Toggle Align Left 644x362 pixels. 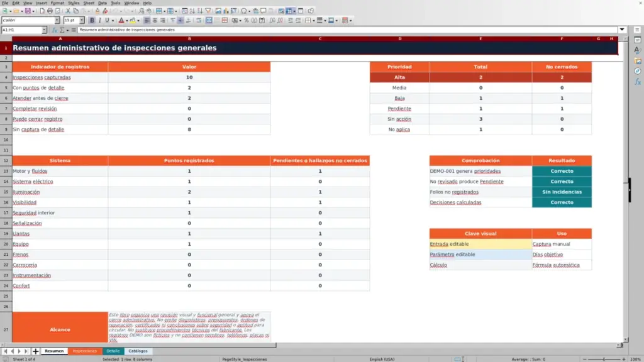pyautogui.click(x=147, y=21)
